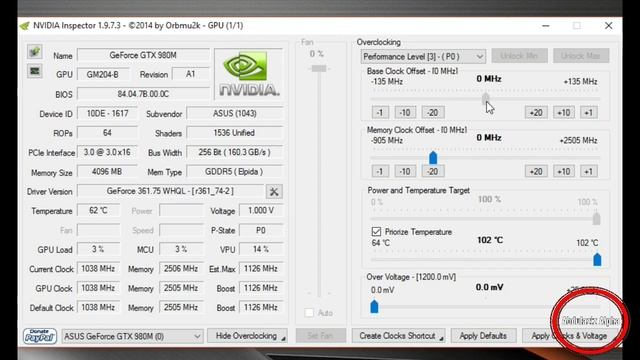The height and width of the screenshot is (360, 640).
Task: Click the Current Clock value 1038 MHz
Action: tap(98, 269)
